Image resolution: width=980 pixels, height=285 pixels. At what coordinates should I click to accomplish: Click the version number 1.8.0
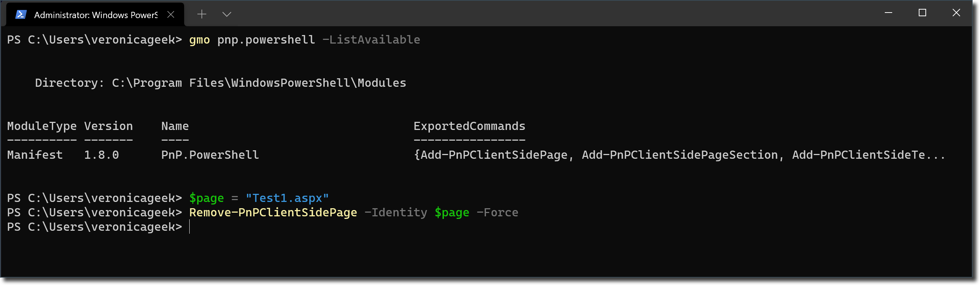(x=101, y=154)
